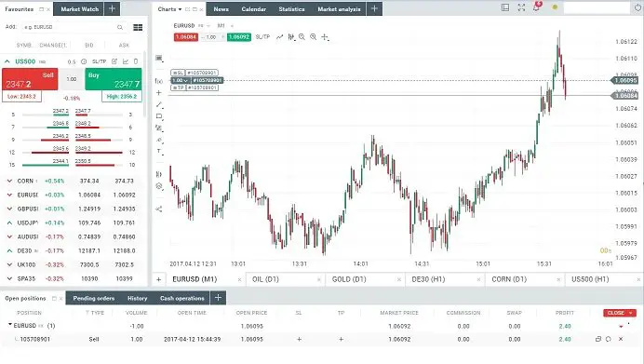
Task: Expand the GBPUSD row
Action: click(x=9, y=209)
